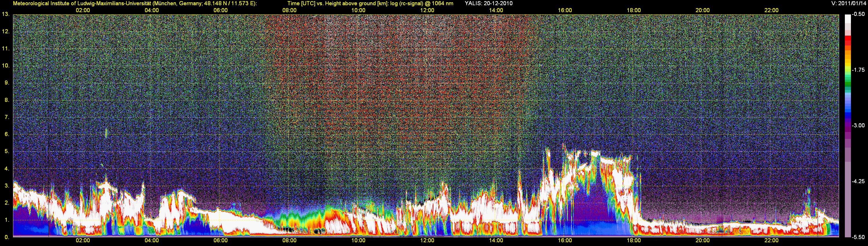Select the 18:00 label on the top time axis
This screenshot has height=246, width=868.
coord(634,10)
